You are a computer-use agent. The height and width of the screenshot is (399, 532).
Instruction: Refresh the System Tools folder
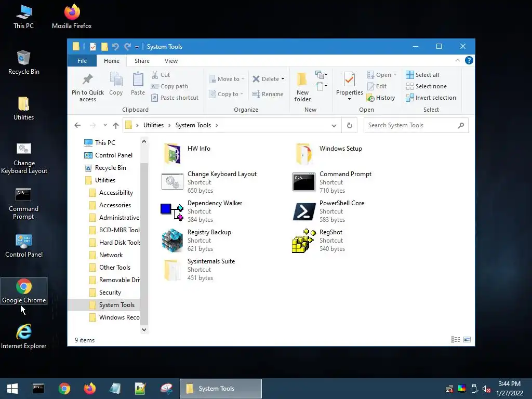[350, 126]
